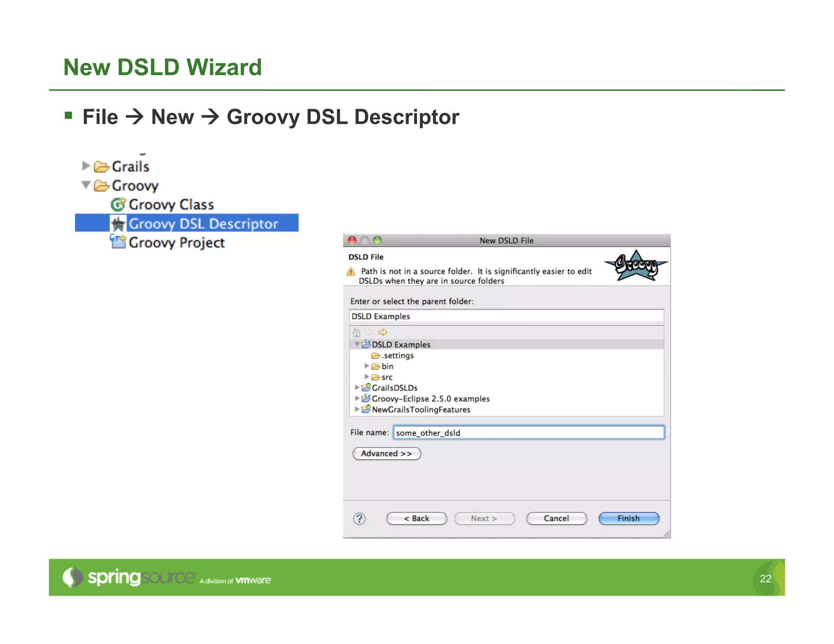The image size is (834, 644).
Task: Click the NewGrailsToolingFeatures project icon
Action: (x=366, y=409)
